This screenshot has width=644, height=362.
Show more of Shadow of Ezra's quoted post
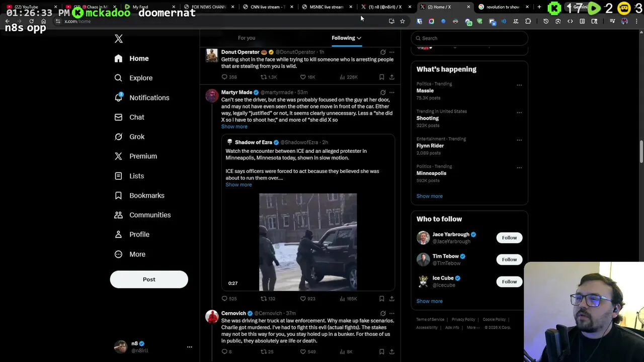pos(238,185)
